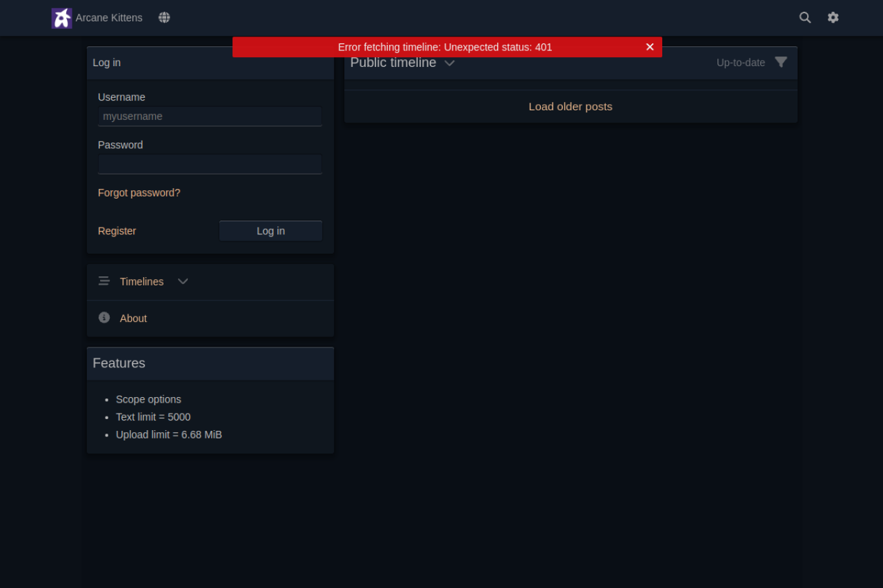Select the Timelines menu label

[141, 282]
